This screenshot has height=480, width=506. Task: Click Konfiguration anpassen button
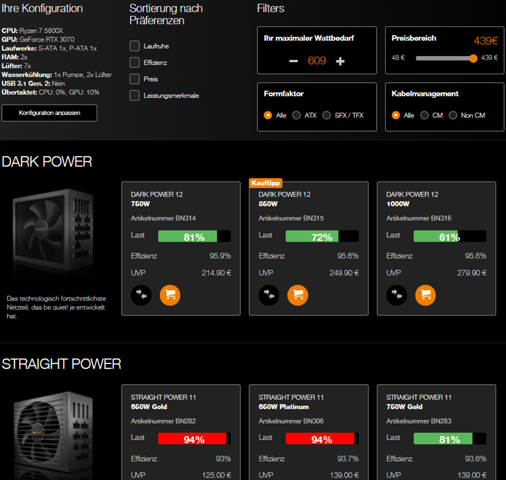tap(50, 113)
